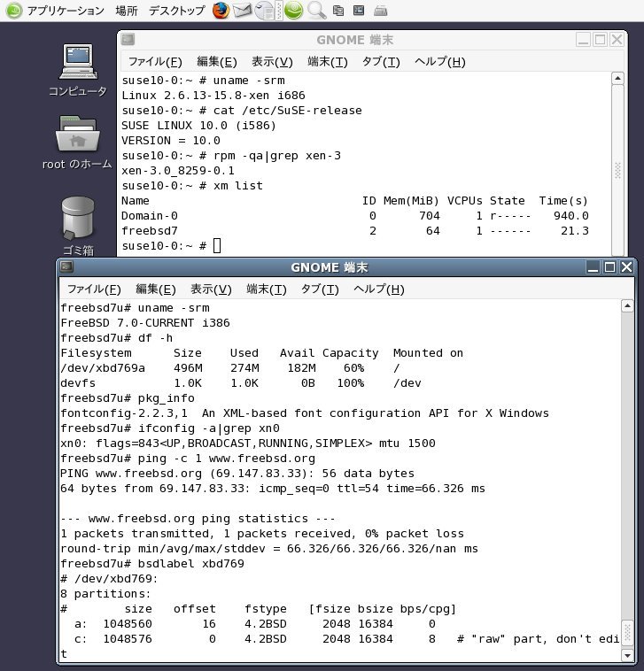Open 編集(E) menu in the back terminal
Image resolution: width=644 pixels, height=671 pixels.
pos(217,62)
